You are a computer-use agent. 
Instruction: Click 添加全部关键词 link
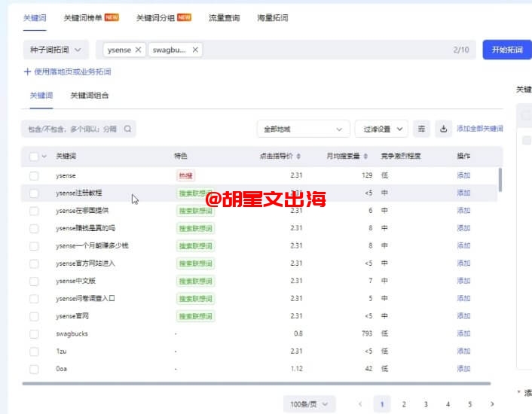[x=480, y=129]
